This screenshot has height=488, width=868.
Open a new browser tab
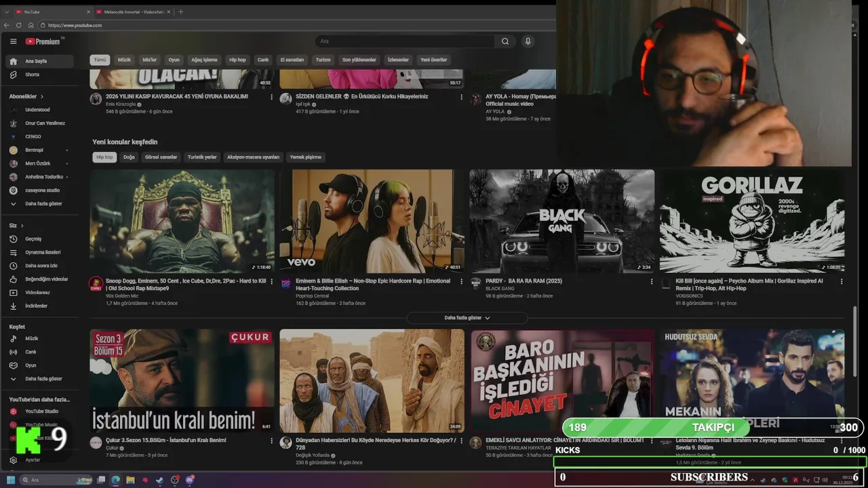click(x=180, y=12)
